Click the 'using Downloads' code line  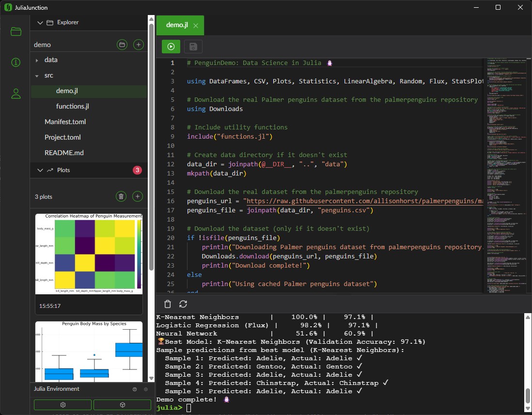pyautogui.click(x=215, y=109)
